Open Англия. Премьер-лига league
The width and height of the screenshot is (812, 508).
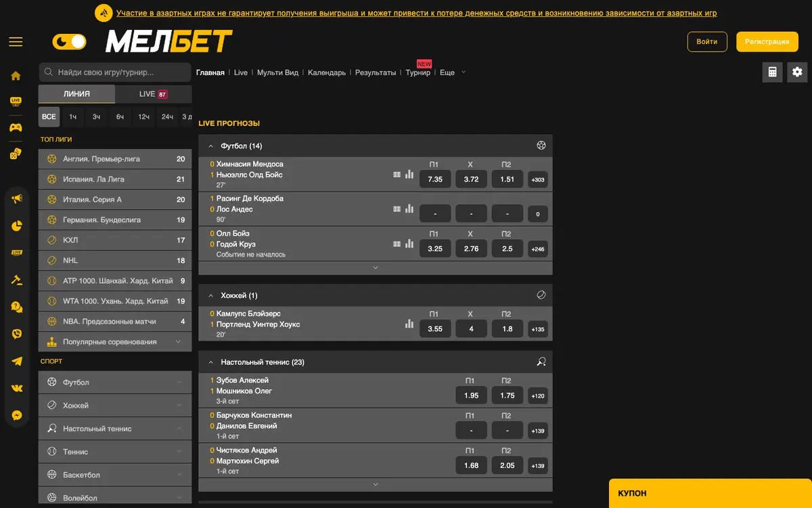click(x=115, y=159)
